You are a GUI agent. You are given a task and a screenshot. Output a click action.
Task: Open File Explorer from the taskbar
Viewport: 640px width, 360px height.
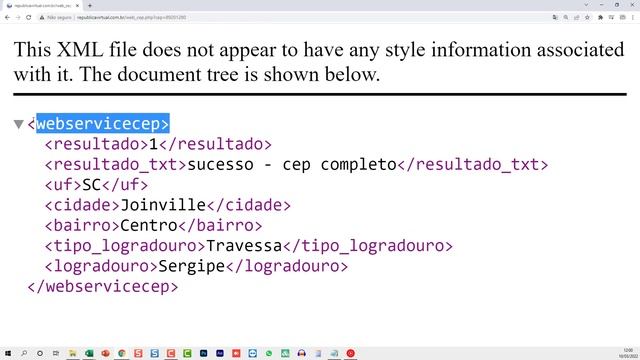pyautogui.click(x=73, y=353)
